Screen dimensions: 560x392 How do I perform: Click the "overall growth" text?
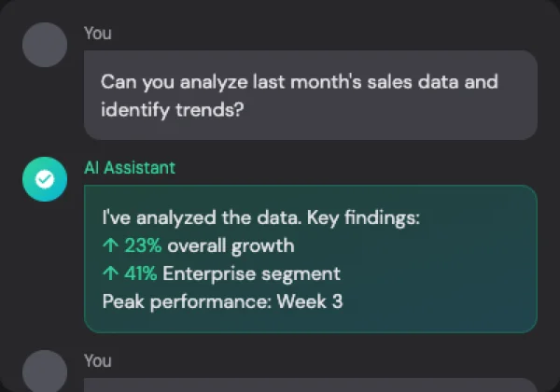click(x=230, y=246)
